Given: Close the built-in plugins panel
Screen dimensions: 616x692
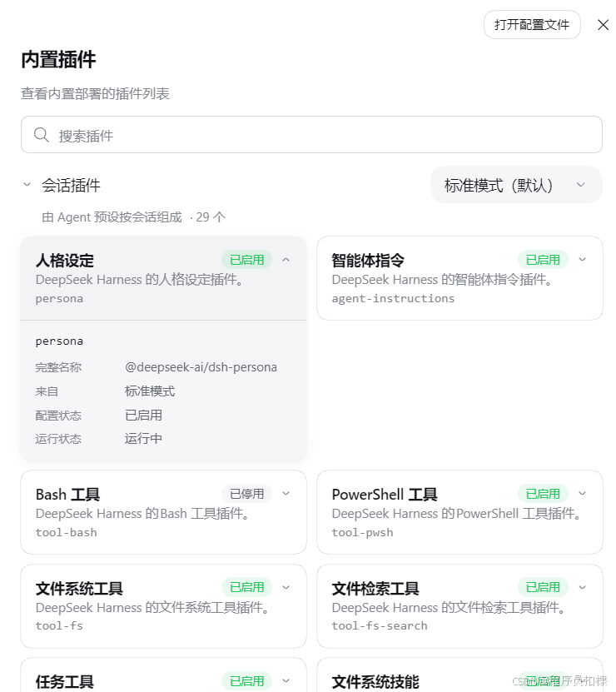Looking at the screenshot, I should tap(603, 25).
